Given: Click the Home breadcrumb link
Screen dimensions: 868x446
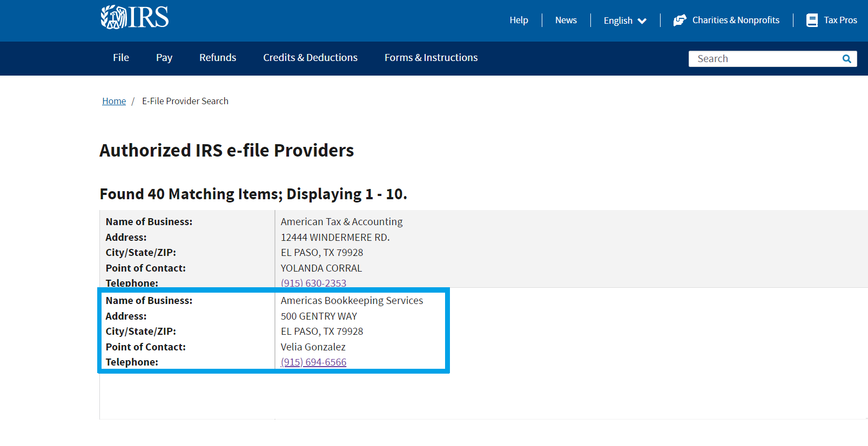Looking at the screenshot, I should coord(114,101).
